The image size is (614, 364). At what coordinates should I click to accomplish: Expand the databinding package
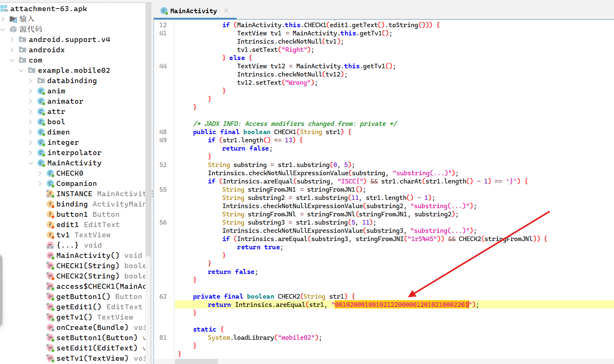[x=30, y=81]
